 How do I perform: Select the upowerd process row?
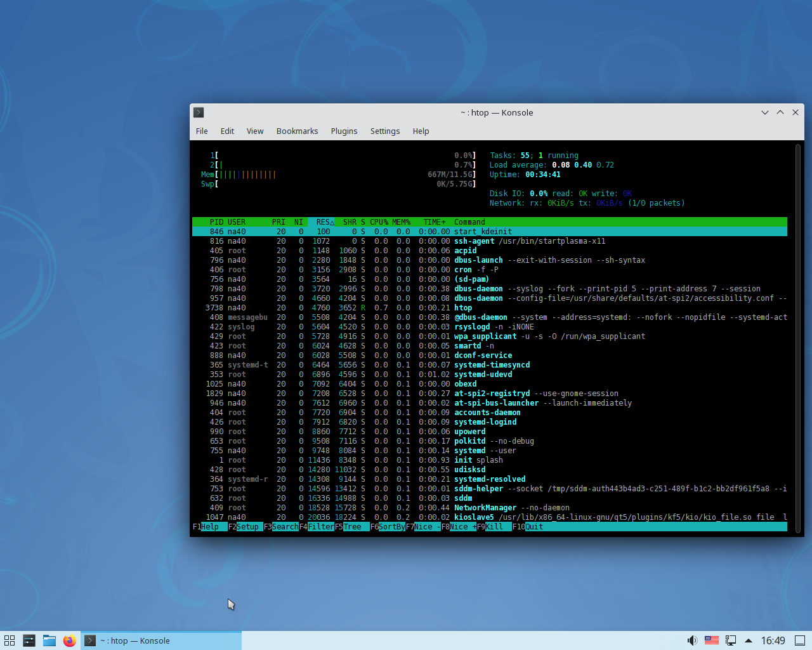[490, 432]
